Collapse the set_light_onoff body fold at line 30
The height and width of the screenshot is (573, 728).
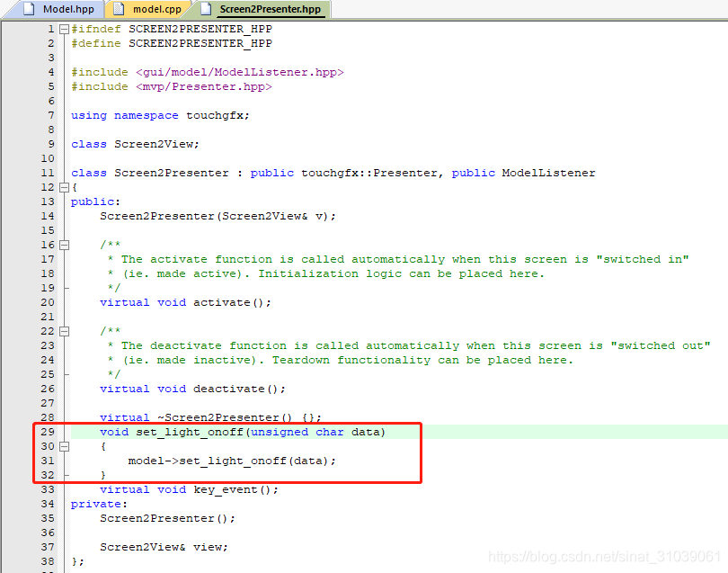(x=64, y=446)
